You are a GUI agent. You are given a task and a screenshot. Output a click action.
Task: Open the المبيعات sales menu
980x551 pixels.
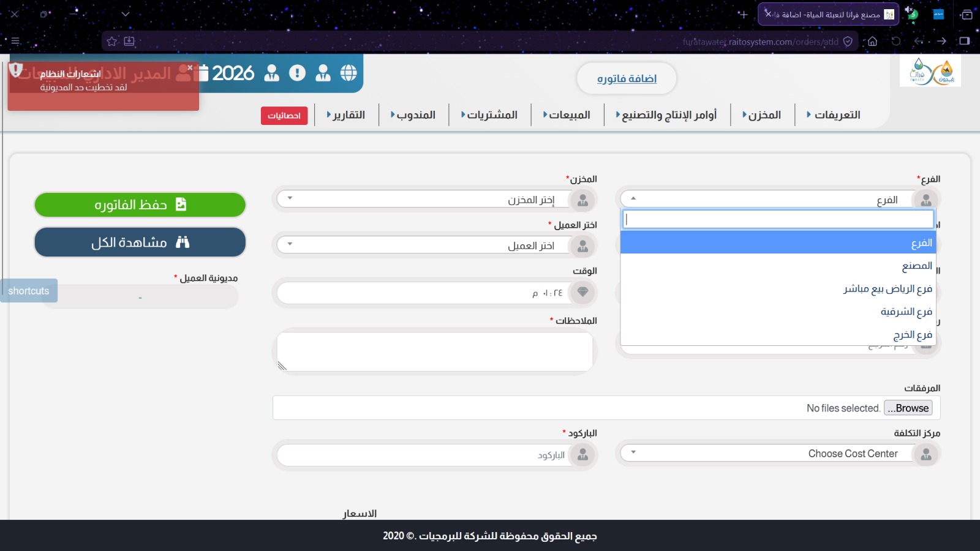[567, 114]
